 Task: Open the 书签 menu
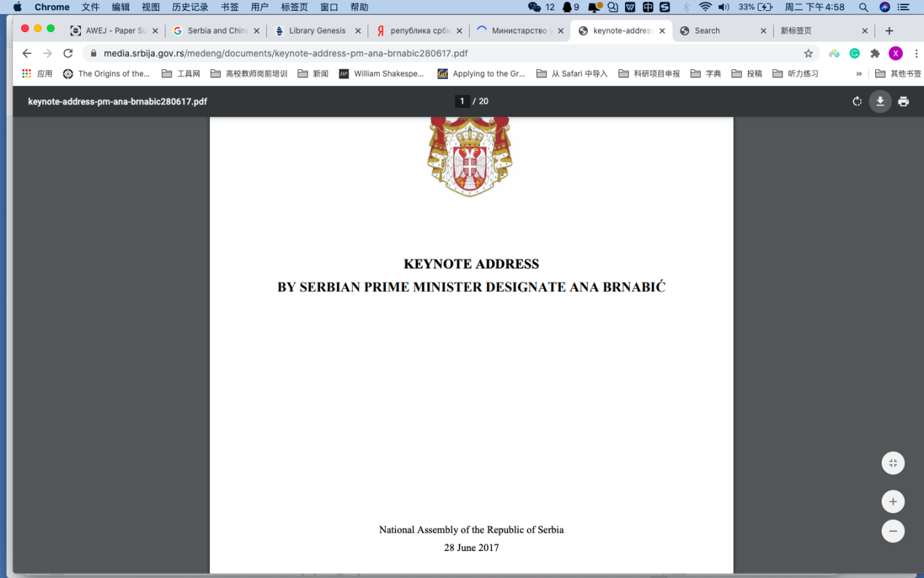(229, 7)
